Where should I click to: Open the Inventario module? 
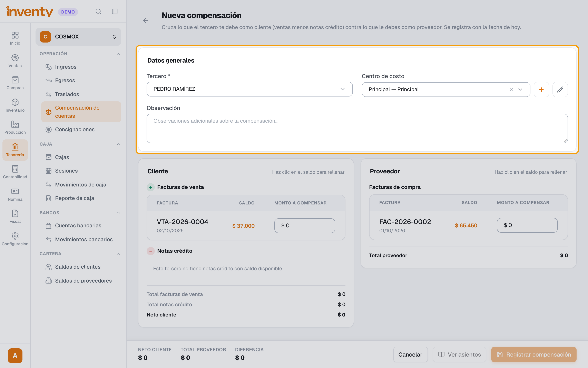tap(15, 105)
